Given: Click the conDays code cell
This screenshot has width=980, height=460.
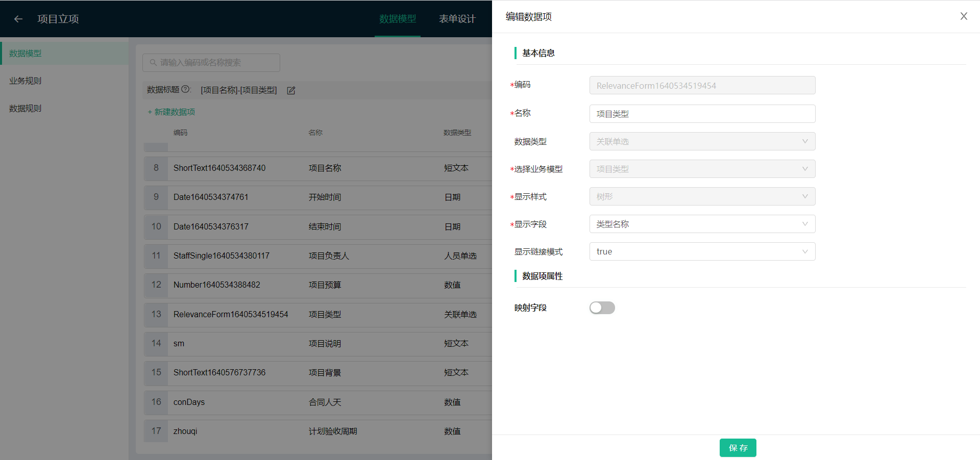Looking at the screenshot, I should [189, 402].
